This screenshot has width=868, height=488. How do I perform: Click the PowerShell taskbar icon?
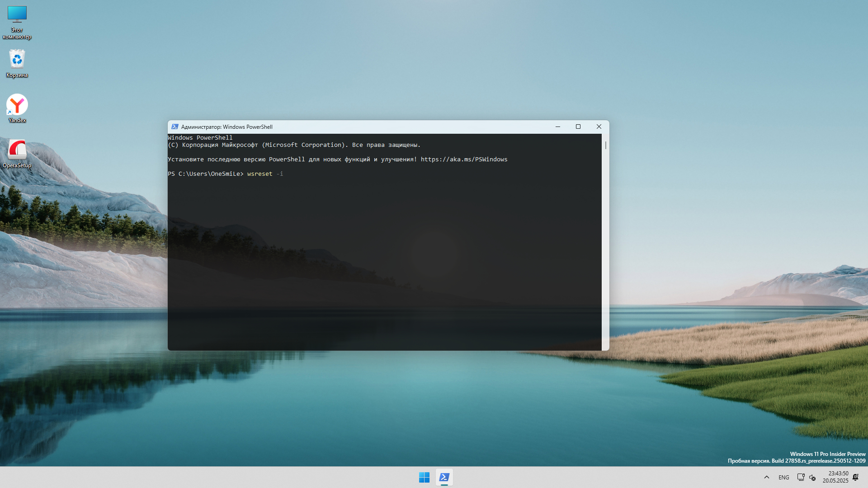coord(444,477)
